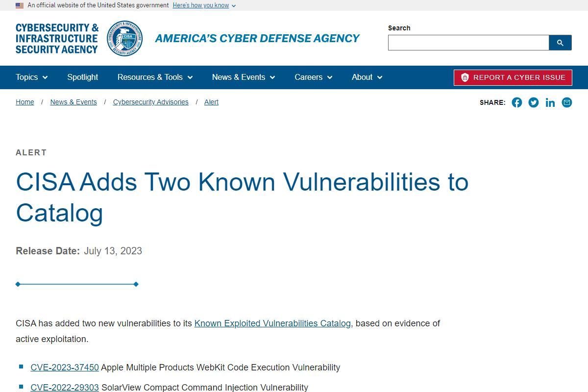Click the magnifying glass search button
This screenshot has height=392, width=588.
tap(560, 43)
